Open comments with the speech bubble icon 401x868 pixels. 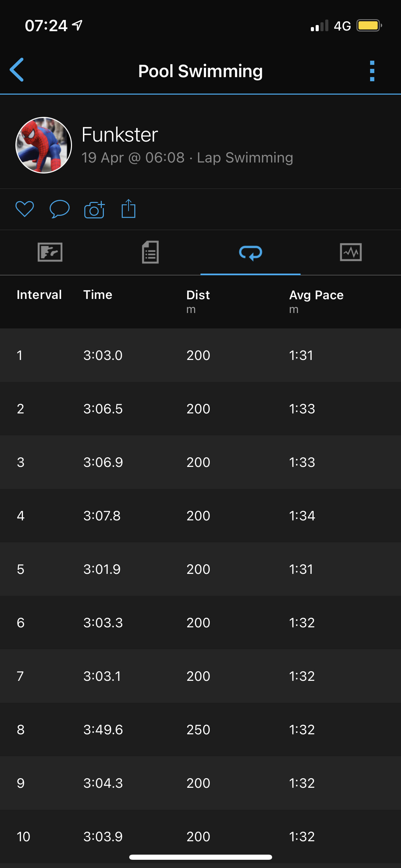point(59,209)
